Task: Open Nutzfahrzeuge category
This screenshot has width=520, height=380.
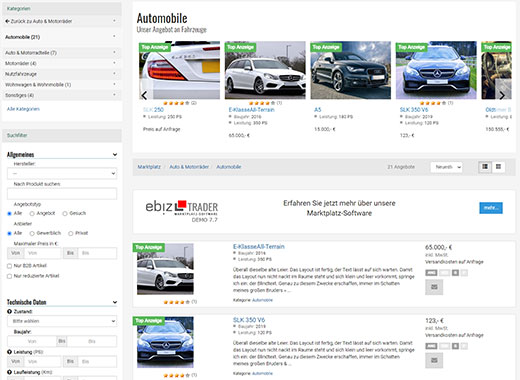Action: pos(21,74)
